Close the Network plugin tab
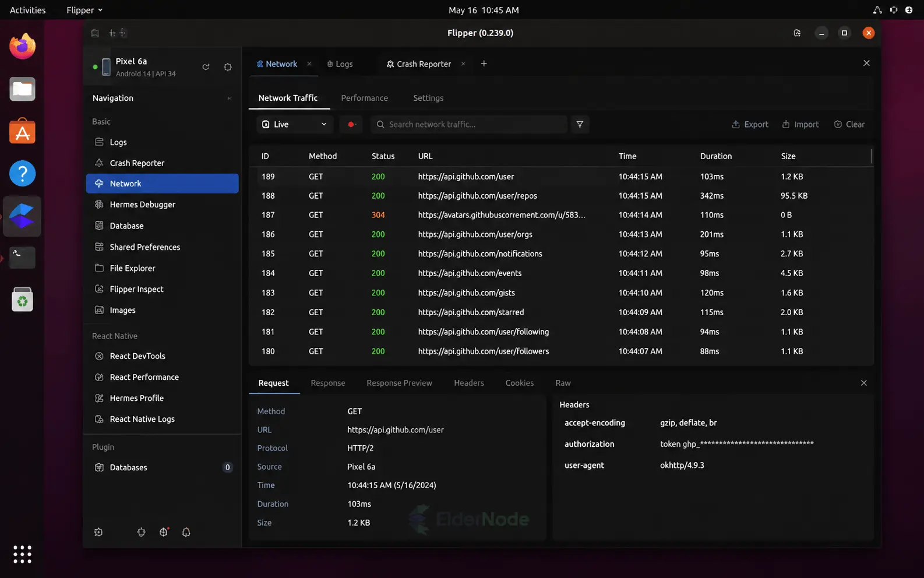Viewport: 924px width, 578px height. tap(309, 64)
